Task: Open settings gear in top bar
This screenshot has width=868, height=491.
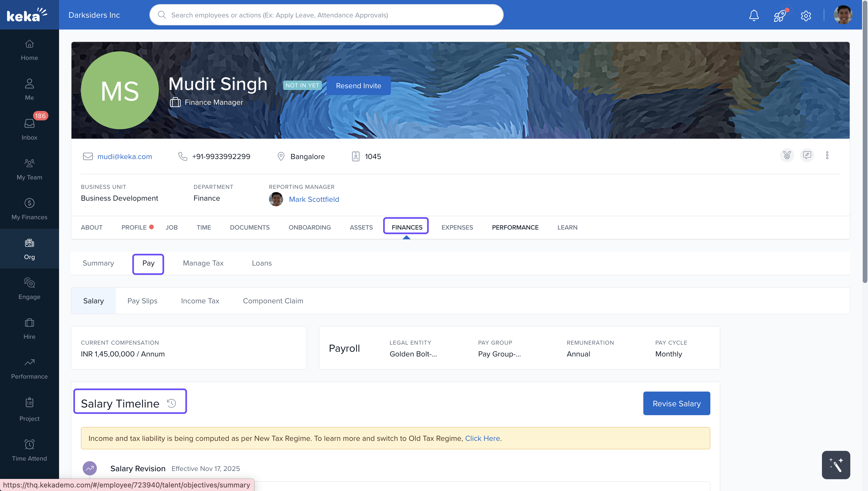Action: pos(806,16)
